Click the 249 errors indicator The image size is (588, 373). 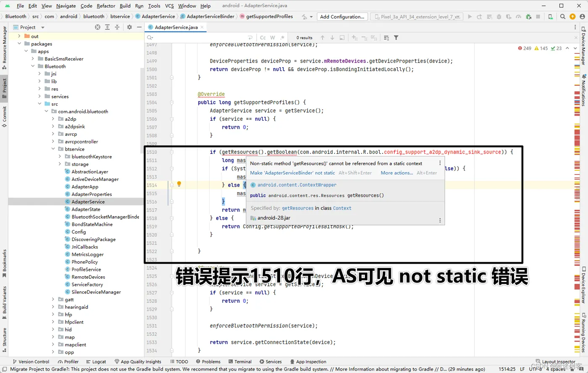tap(525, 48)
